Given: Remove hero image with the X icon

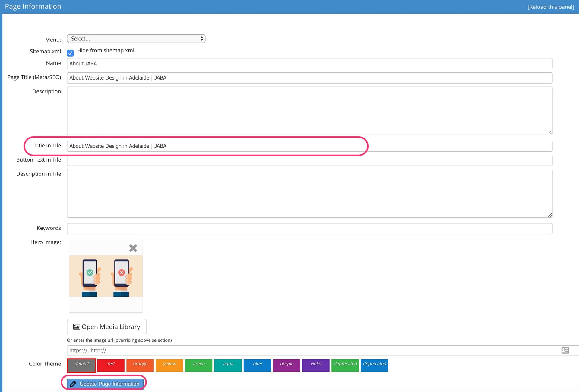Looking at the screenshot, I should tap(133, 248).
